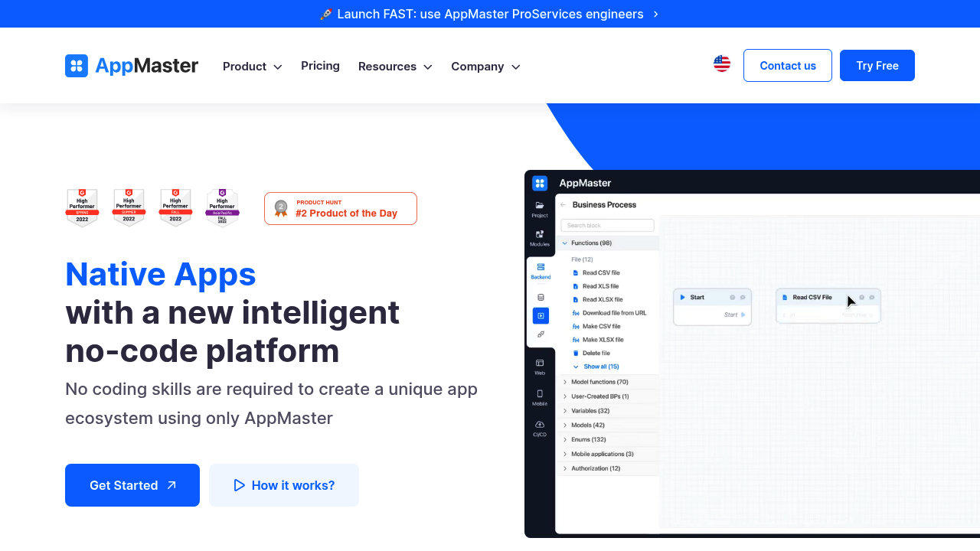The width and height of the screenshot is (980, 551).
Task: Click the comment icon on the Read CSV File block
Action: point(872,297)
